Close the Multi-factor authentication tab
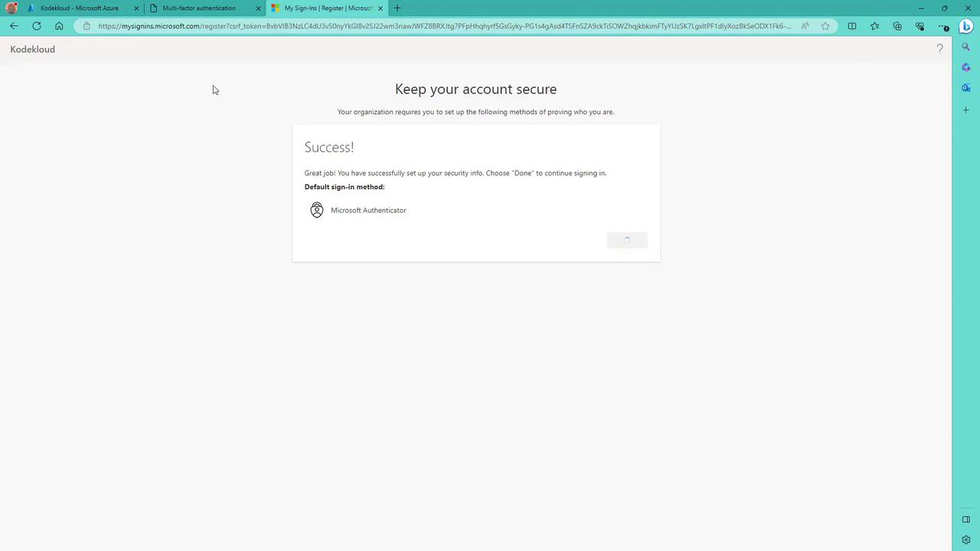The width and height of the screenshot is (980, 551). pyautogui.click(x=258, y=8)
